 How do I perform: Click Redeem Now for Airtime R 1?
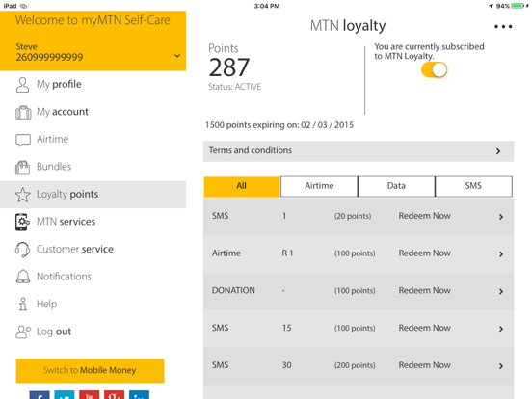coord(424,253)
